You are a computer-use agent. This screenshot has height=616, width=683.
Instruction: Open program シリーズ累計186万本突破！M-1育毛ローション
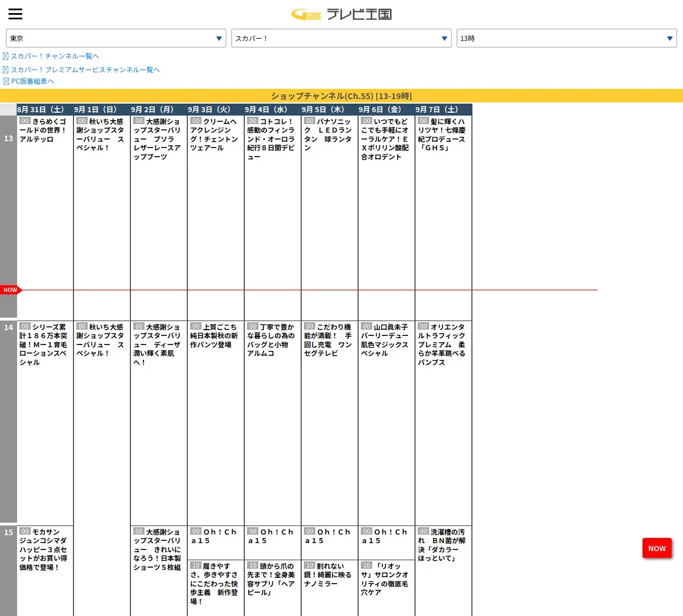coord(45,422)
